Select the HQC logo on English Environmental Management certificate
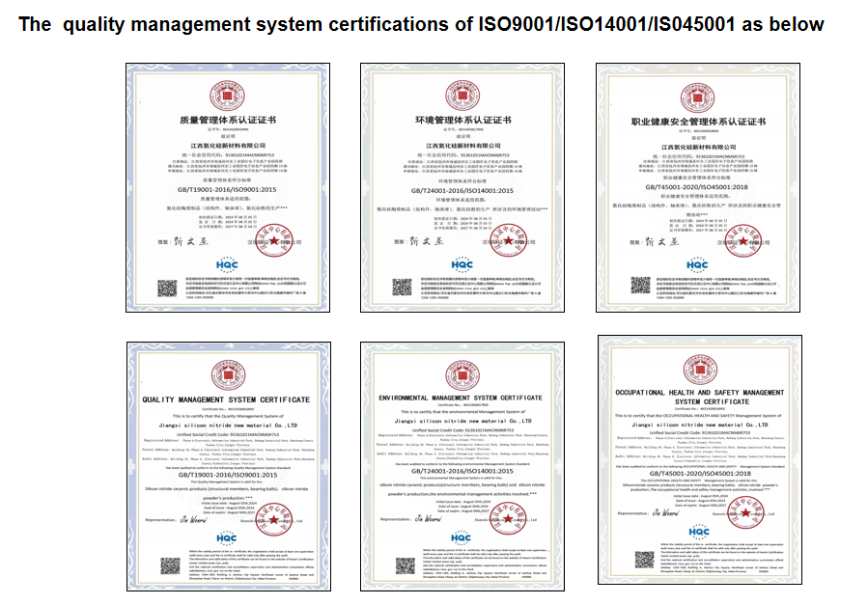868x605 pixels. coord(461,537)
